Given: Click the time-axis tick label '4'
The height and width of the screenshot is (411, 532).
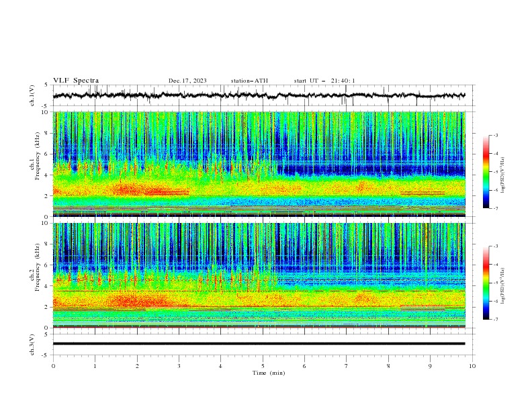Looking at the screenshot, I should (x=220, y=366).
